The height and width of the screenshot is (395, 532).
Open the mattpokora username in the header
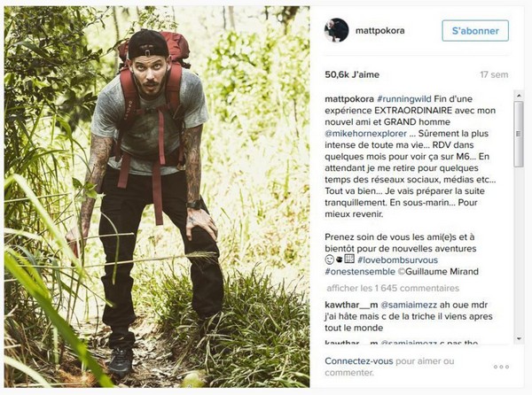tap(379, 30)
